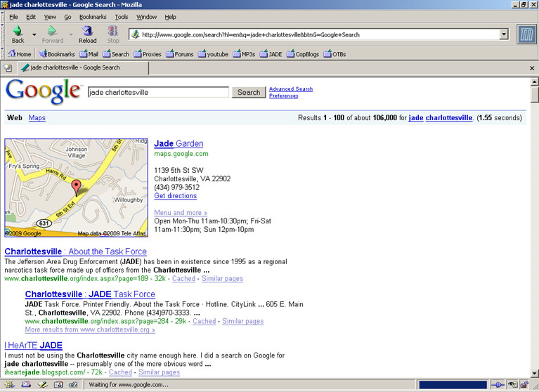539x392 pixels.
Task: Open the Bookmarks toolbar folder
Action: tap(57, 54)
